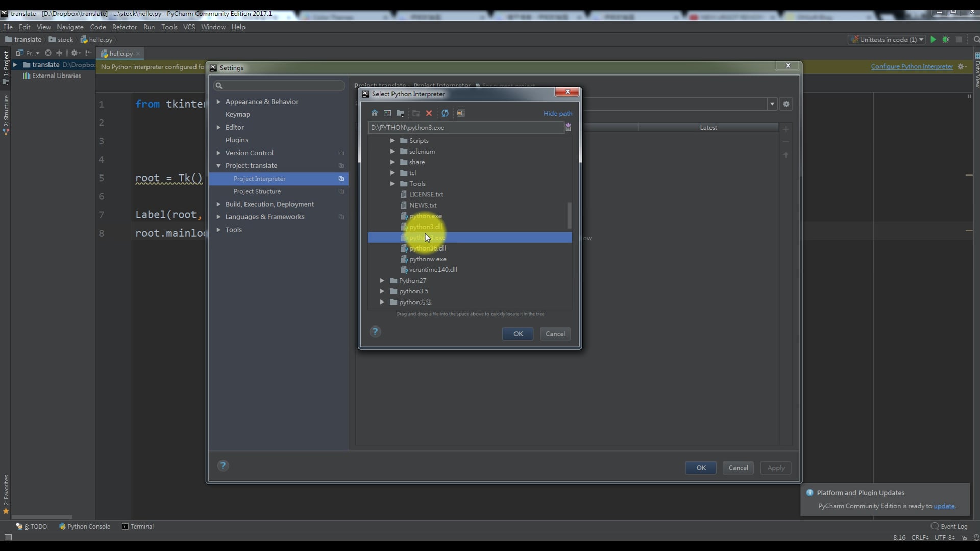This screenshot has width=980, height=551.
Task: Click inside the D:\PYTHON\python3.exe path field
Action: click(464, 128)
